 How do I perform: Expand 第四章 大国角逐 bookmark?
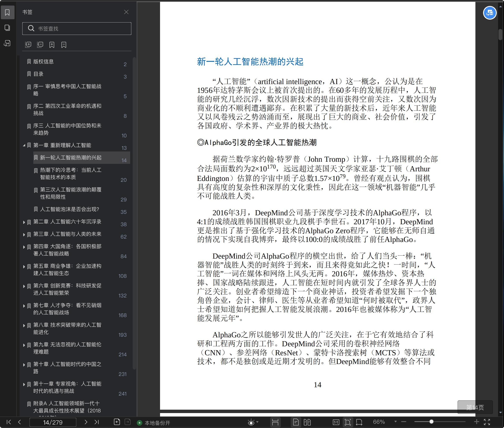click(24, 247)
